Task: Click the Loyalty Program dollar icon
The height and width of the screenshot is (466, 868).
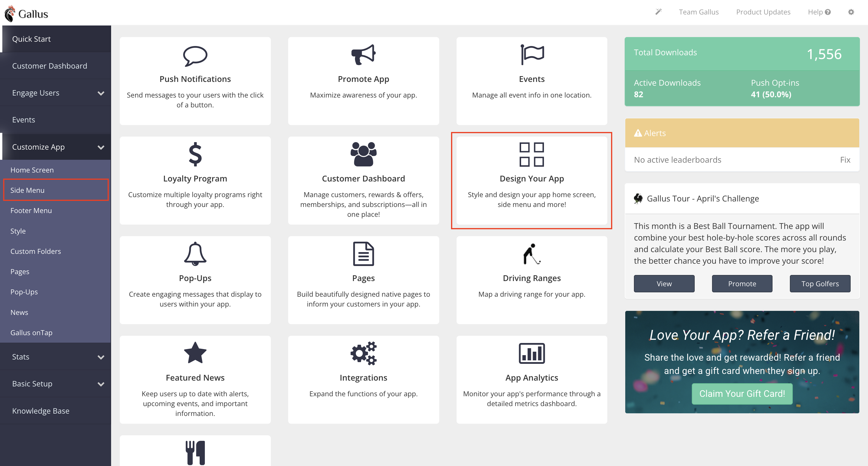Action: coord(195,155)
